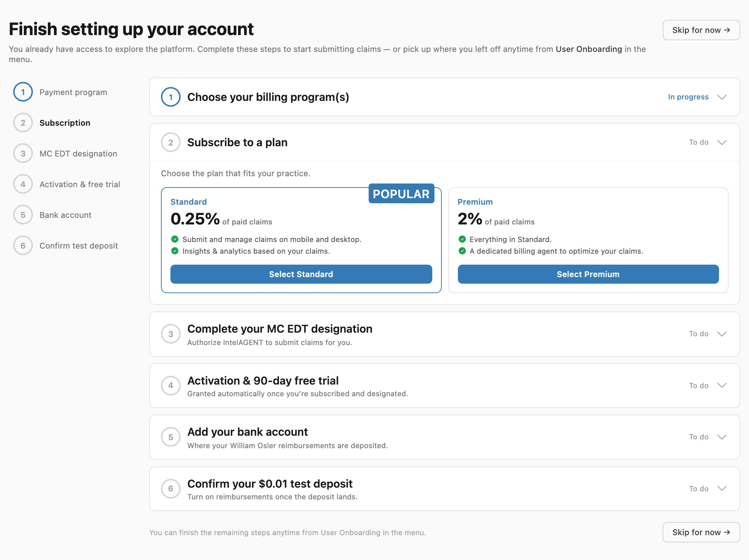The height and width of the screenshot is (560, 749).
Task: Click Skip for now at top right
Action: [701, 30]
